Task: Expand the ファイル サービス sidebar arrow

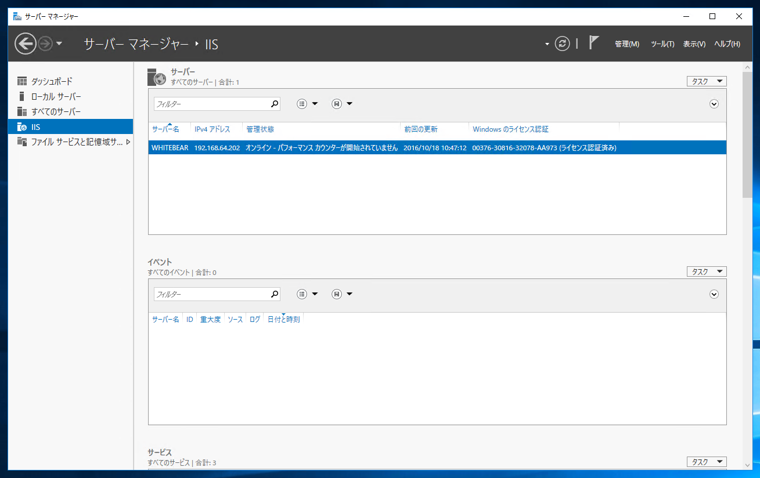Action: [128, 142]
